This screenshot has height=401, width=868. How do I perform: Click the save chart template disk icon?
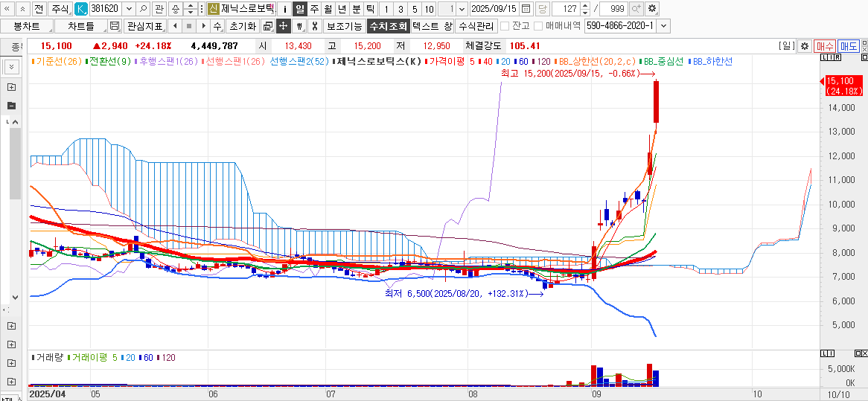click(115, 26)
